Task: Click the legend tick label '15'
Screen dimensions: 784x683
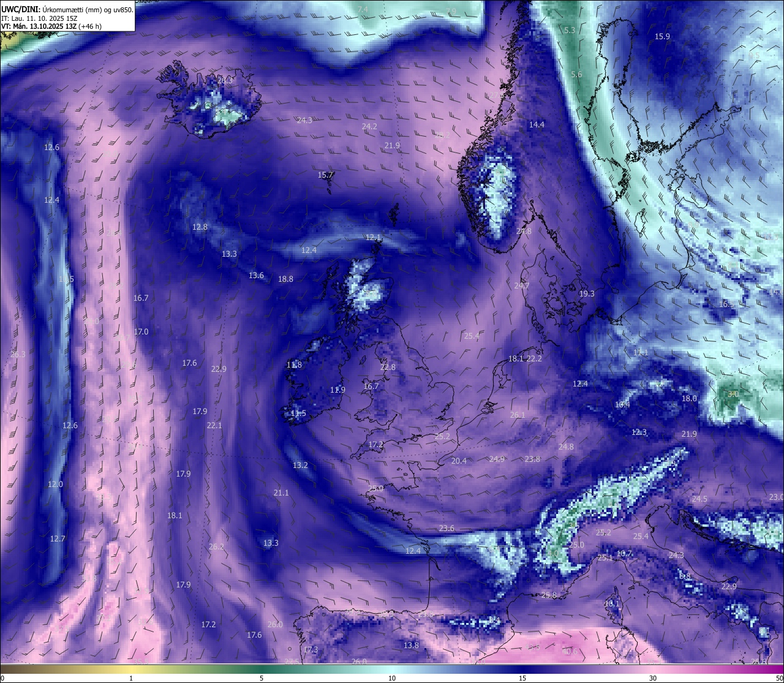Action: pyautogui.click(x=522, y=678)
